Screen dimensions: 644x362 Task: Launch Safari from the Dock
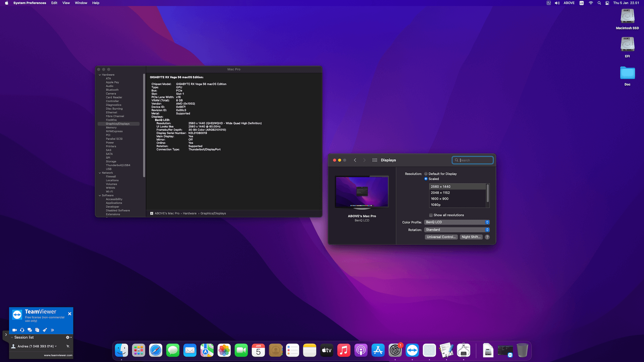click(x=156, y=351)
